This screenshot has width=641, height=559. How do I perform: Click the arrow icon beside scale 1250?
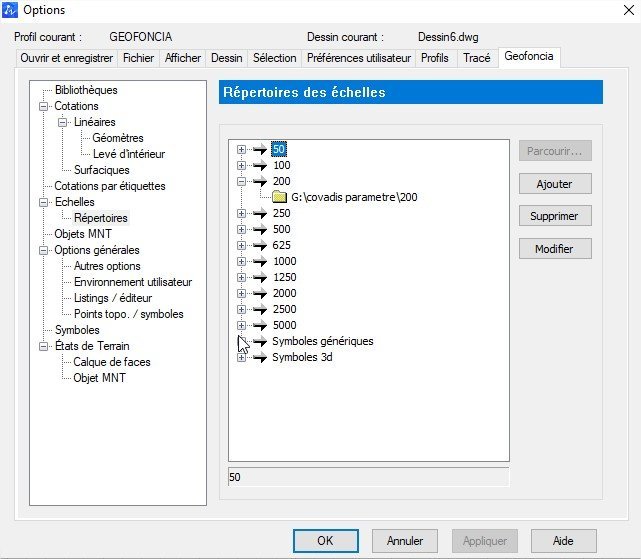coord(260,277)
